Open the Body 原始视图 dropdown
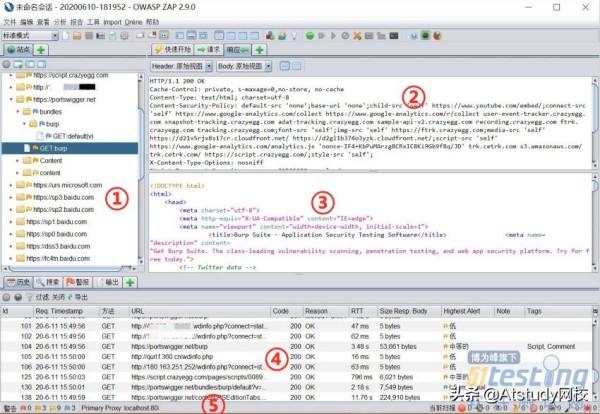This screenshot has width=600, height=414. pos(245,66)
